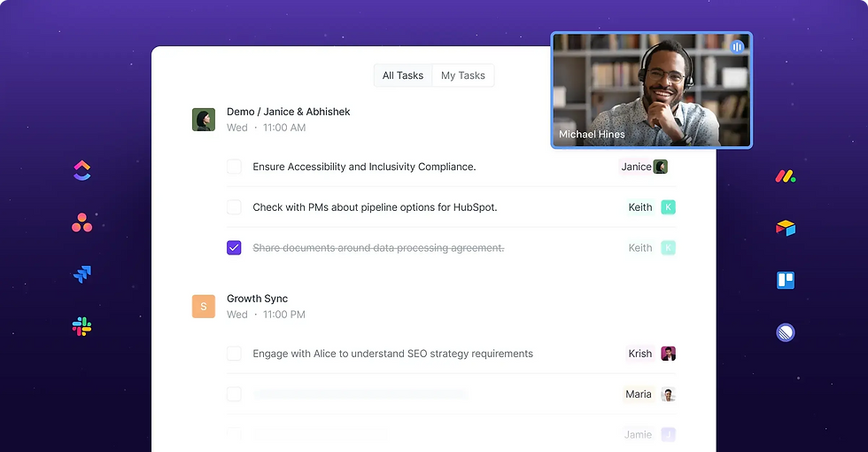Click the Maria assignee tag
Screen dimensions: 868x452
639,394
